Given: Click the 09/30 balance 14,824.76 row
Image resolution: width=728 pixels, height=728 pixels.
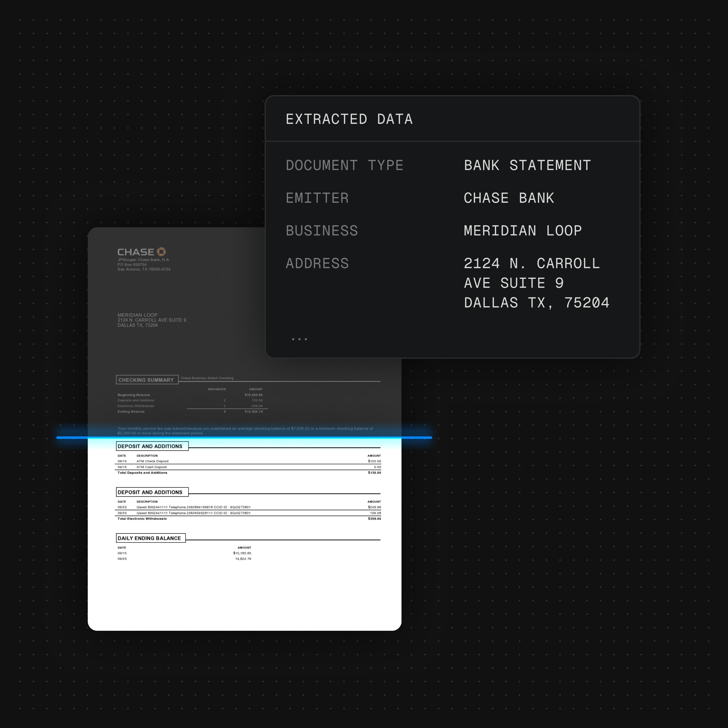Looking at the screenshot, I should point(184,559).
